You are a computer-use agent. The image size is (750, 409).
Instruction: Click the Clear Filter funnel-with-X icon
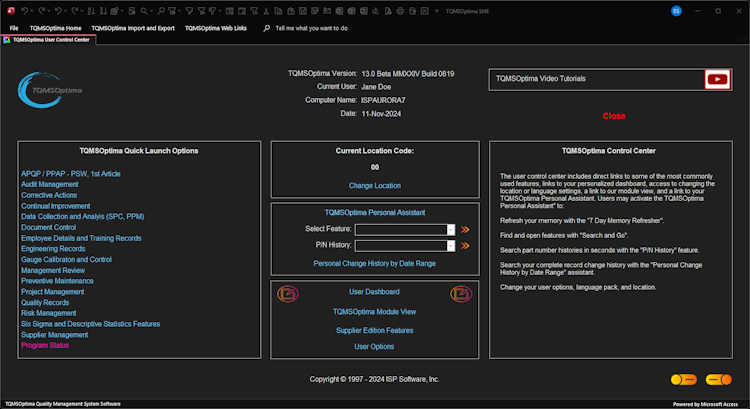point(254,11)
